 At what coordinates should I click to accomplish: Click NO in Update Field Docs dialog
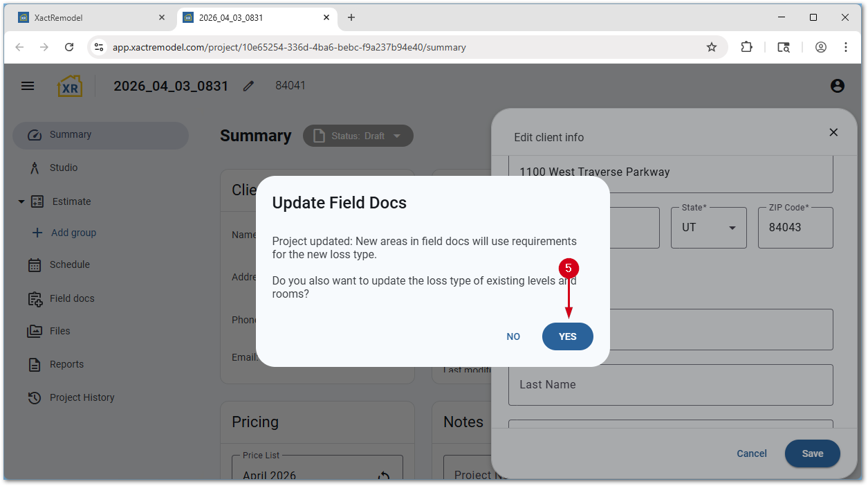coord(513,336)
